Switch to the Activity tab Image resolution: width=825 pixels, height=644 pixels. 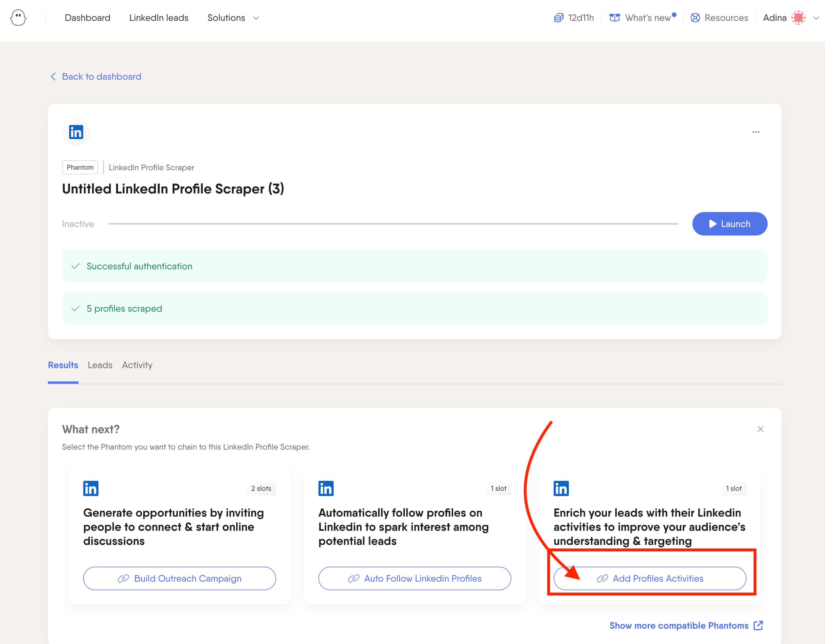(x=137, y=365)
